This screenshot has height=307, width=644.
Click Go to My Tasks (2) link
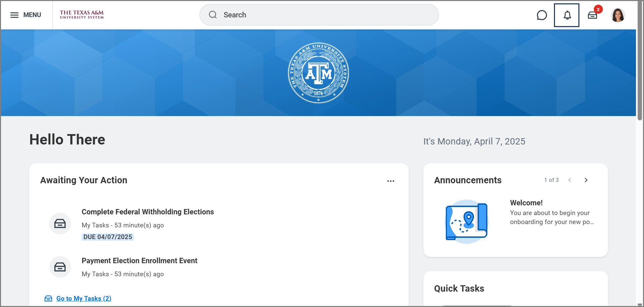pos(84,298)
